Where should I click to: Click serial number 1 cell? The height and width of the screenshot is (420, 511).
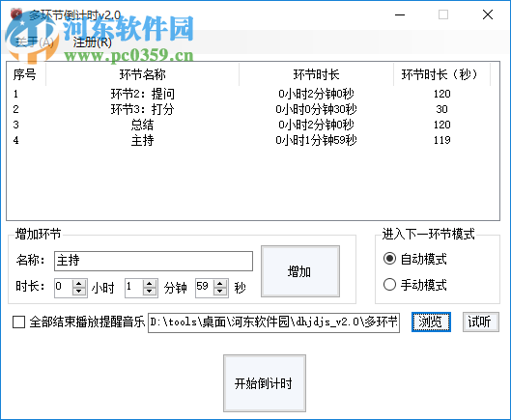[15, 94]
